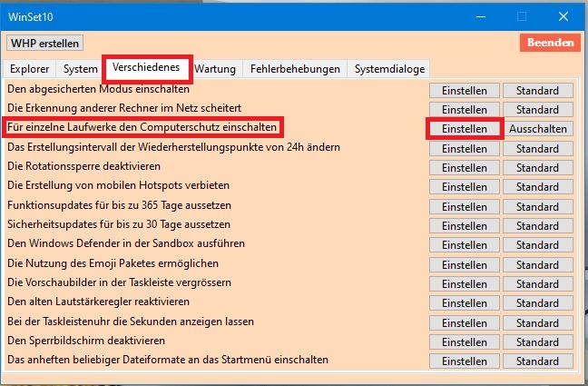This screenshot has width=588, height=386.
Task: Go to the Systemdialoge tab
Action: pyautogui.click(x=389, y=69)
